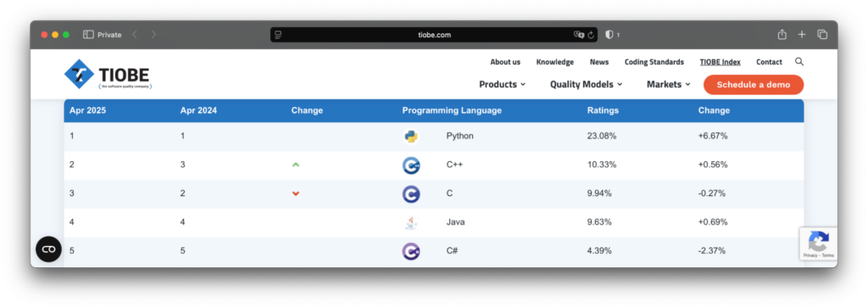Open the privacy report shield icon
This screenshot has height=308, width=868.
click(x=609, y=34)
